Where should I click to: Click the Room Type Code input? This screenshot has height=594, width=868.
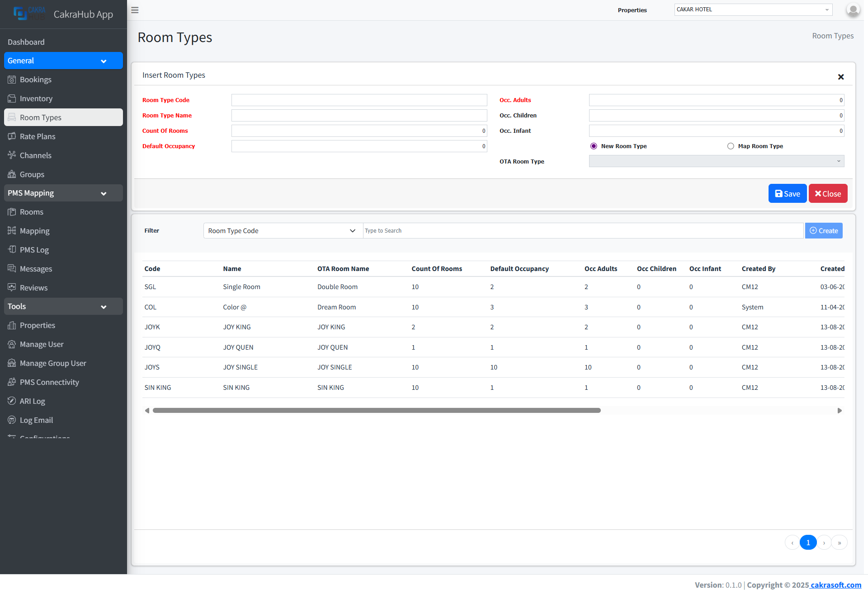[x=359, y=100]
